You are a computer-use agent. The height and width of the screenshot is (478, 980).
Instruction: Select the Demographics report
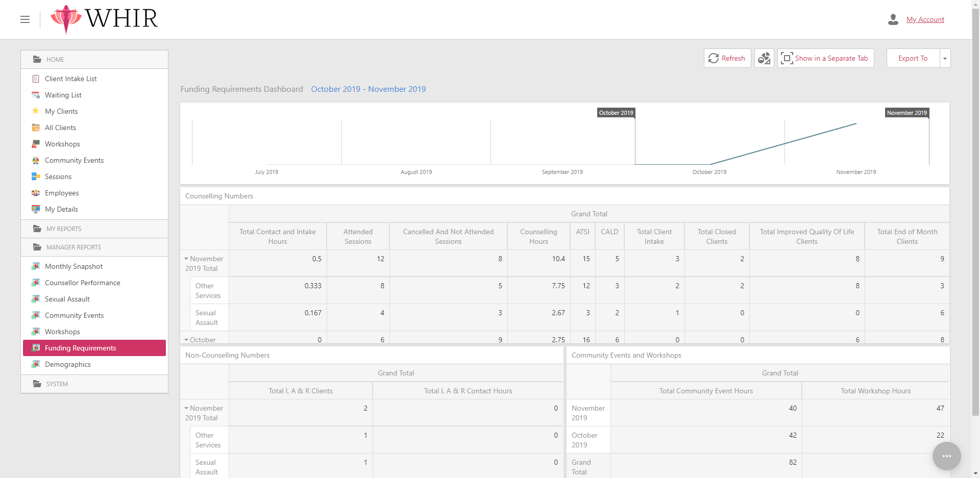pos(68,364)
